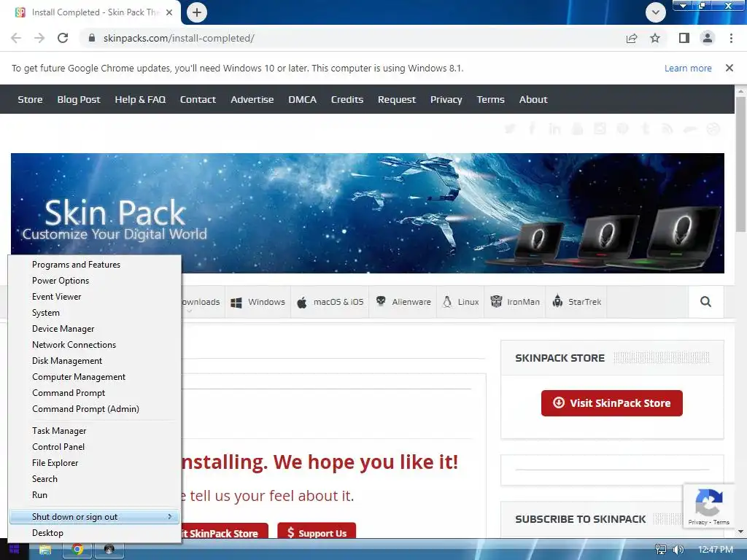Open the network tray icon
The image size is (747, 560).
click(660, 550)
